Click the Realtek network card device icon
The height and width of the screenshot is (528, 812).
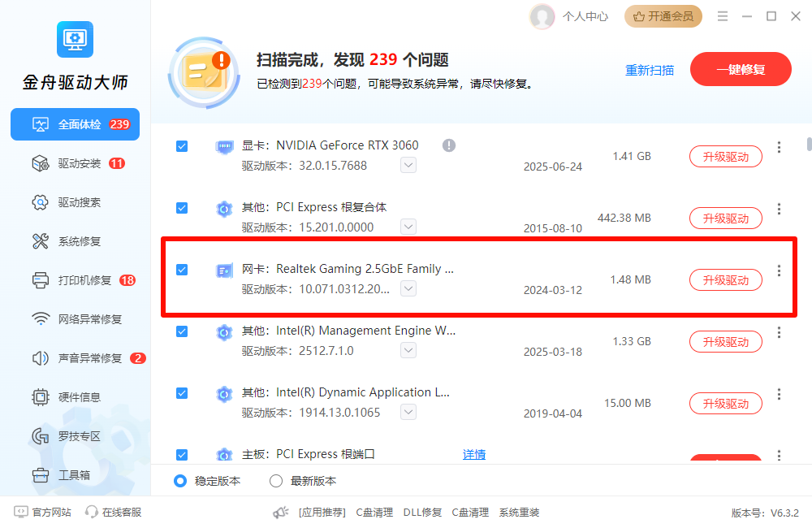(224, 271)
